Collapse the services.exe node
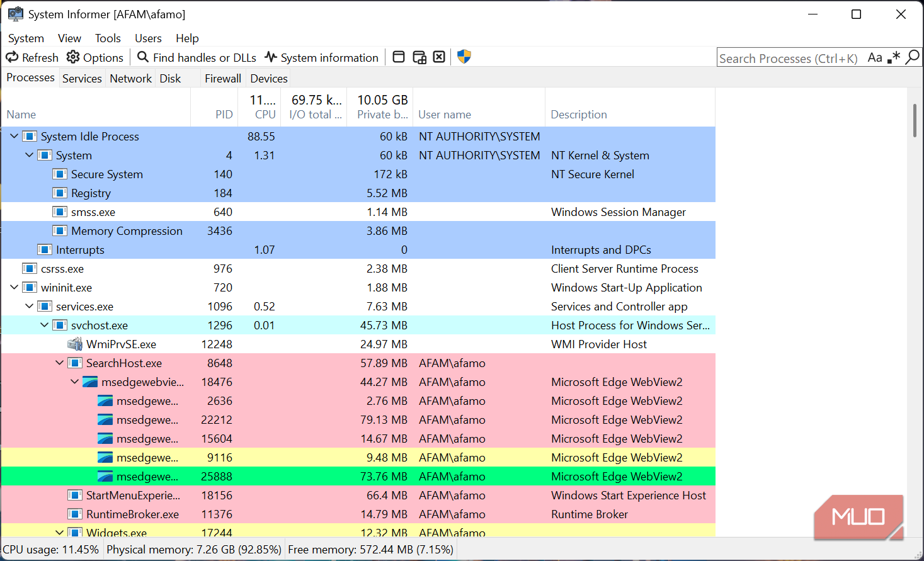Viewport: 924px width, 561px height. 29,306
